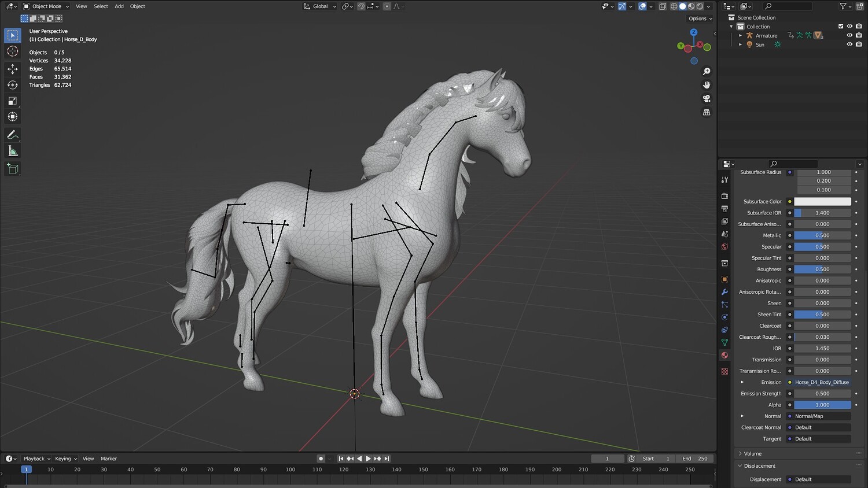The image size is (868, 488).
Task: Collapse the Collection tree item
Action: click(x=731, y=27)
